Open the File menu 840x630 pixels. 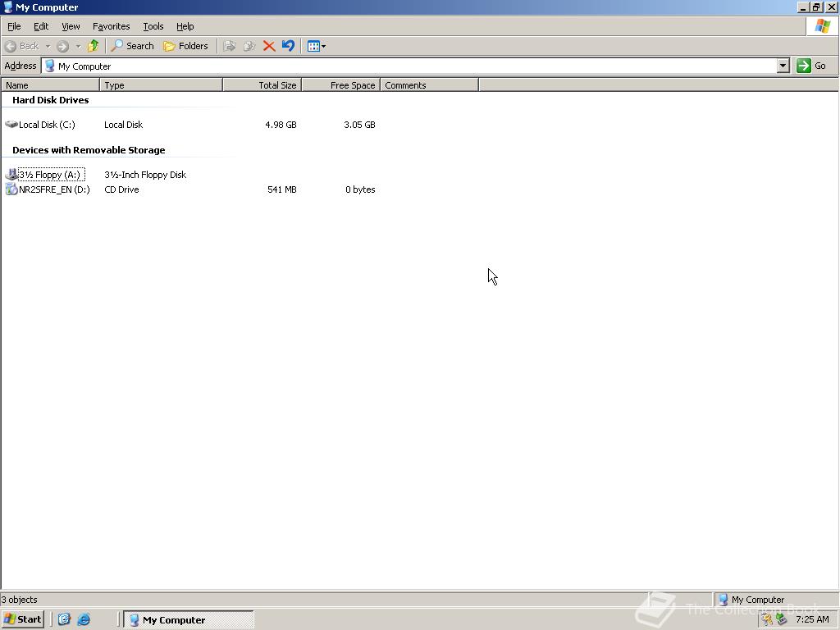click(x=14, y=26)
